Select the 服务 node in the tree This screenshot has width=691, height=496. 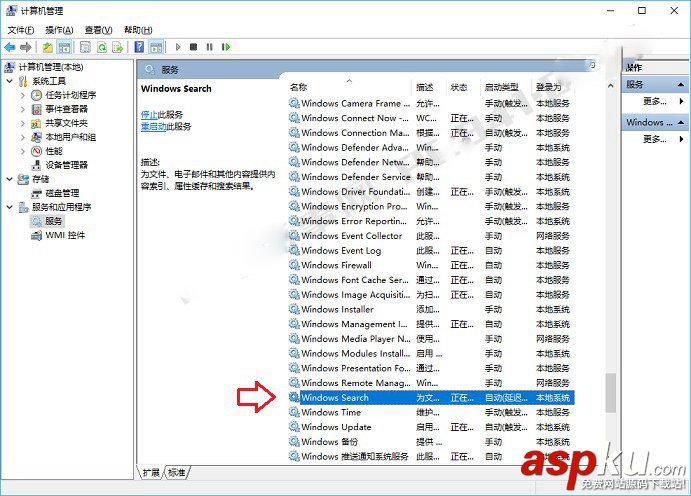pyautogui.click(x=53, y=221)
